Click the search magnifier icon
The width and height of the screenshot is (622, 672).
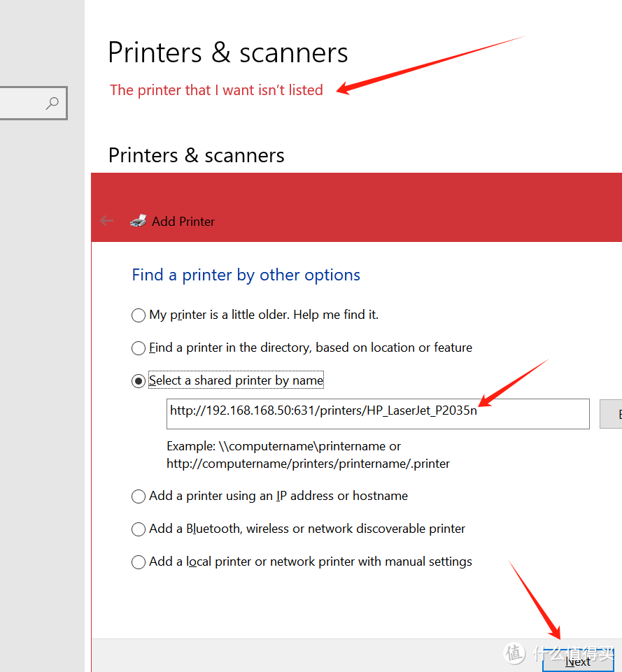tap(52, 103)
